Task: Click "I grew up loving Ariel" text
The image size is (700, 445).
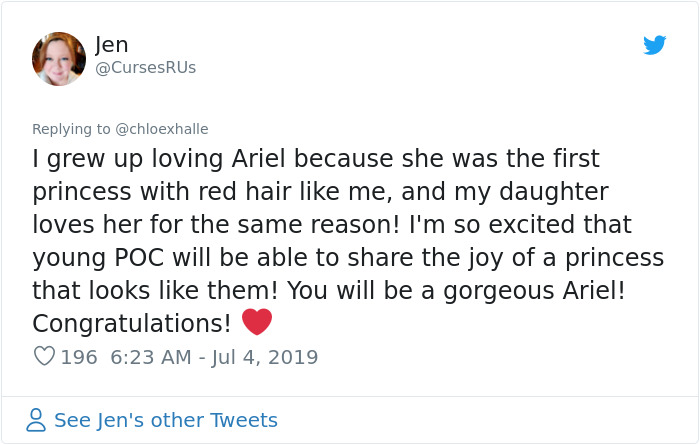Action: point(160,159)
